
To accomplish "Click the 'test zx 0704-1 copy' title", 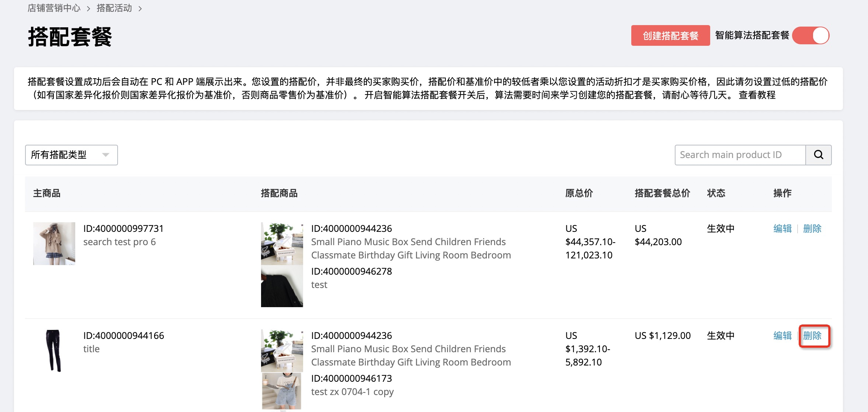I will pos(353,392).
